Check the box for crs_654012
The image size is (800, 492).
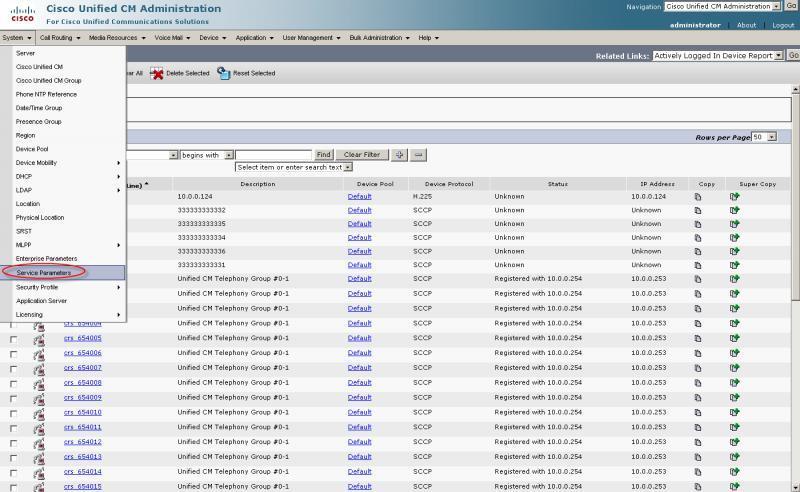tap(13, 443)
